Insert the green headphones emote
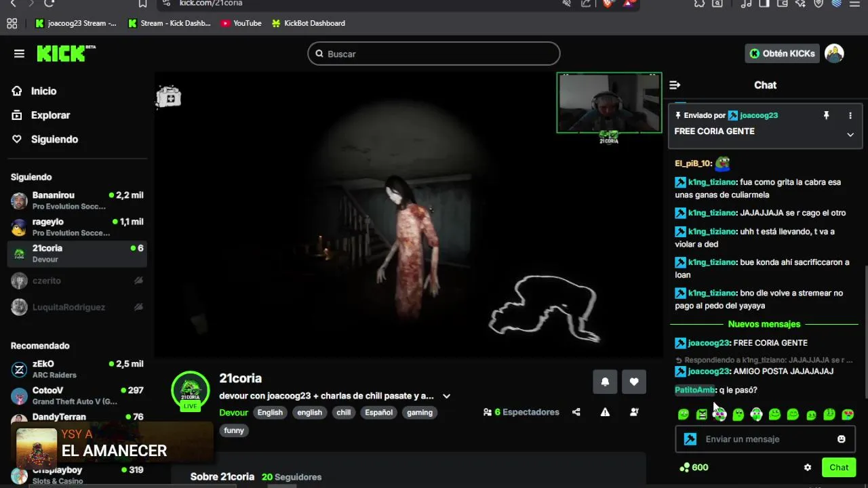 coord(756,414)
